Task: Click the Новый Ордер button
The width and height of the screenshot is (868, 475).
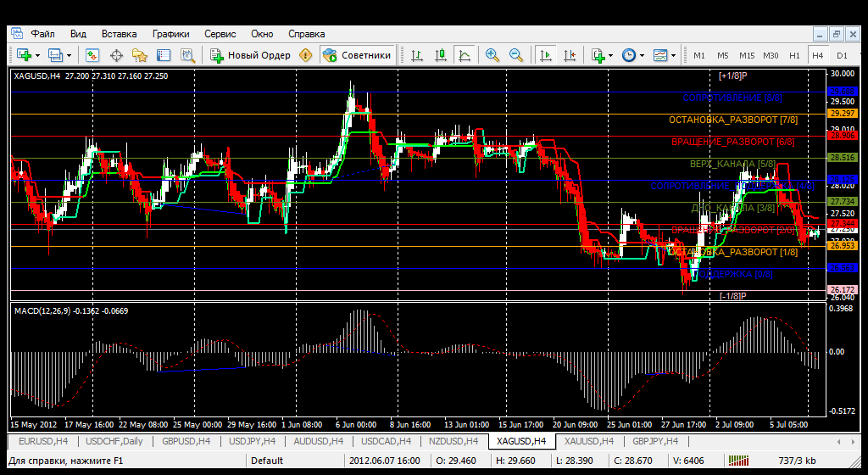Action: 251,55
